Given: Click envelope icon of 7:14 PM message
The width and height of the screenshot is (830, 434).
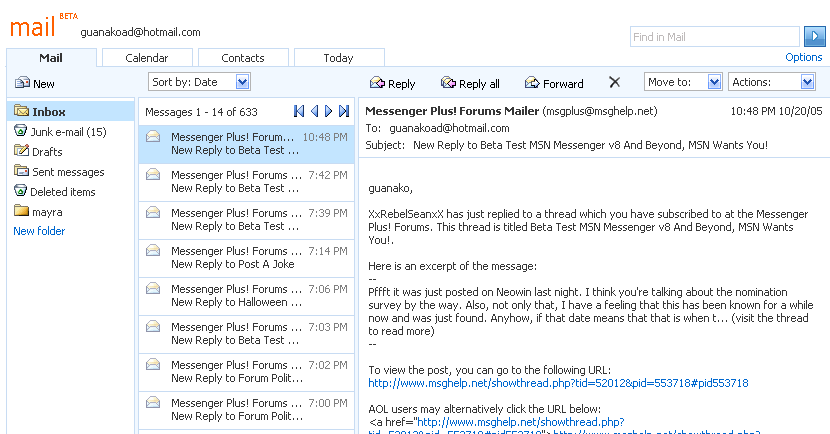Looking at the screenshot, I should (x=153, y=250).
